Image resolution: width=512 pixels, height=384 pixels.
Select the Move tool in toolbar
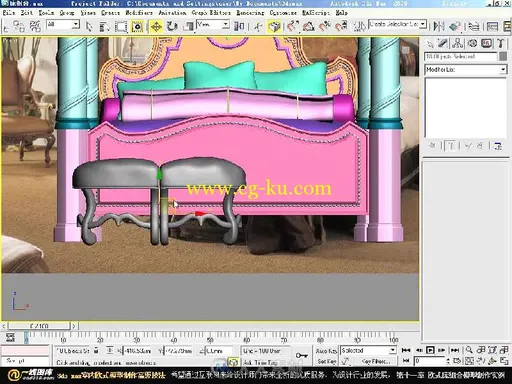[x=156, y=26]
